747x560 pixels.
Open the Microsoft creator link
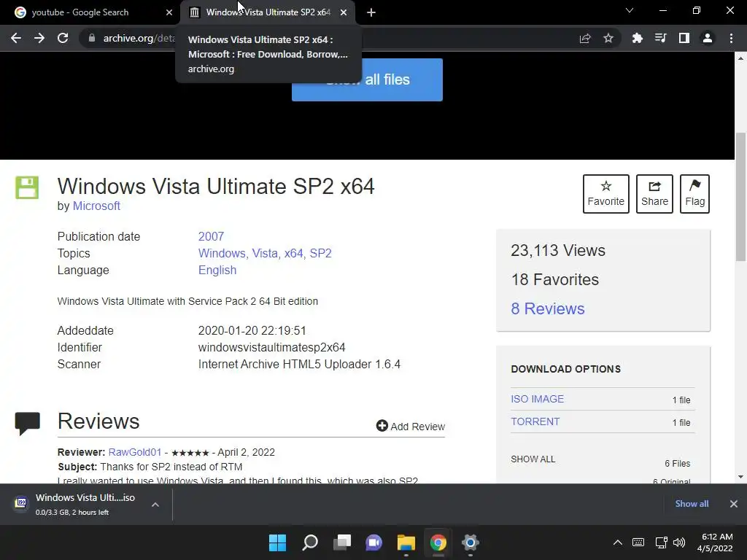point(96,206)
